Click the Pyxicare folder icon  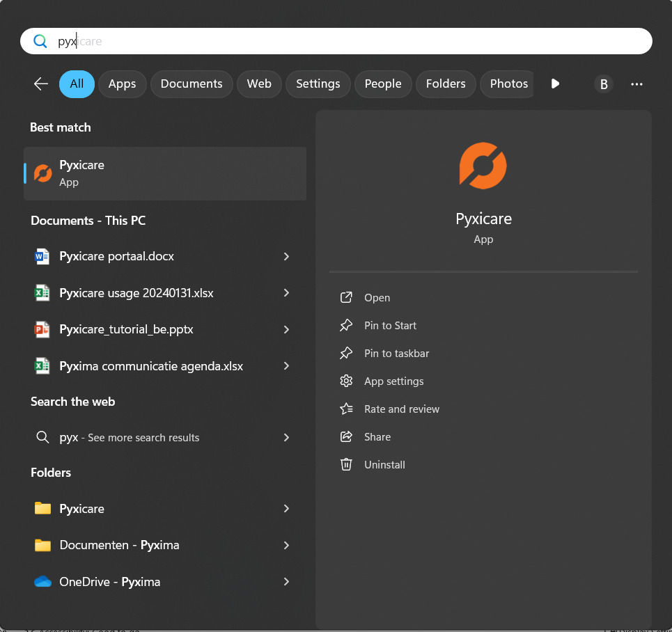tap(42, 509)
